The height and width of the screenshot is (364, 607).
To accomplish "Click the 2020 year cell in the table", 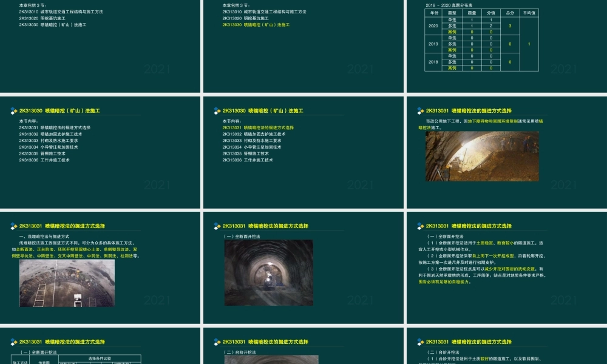I will click(x=433, y=26).
